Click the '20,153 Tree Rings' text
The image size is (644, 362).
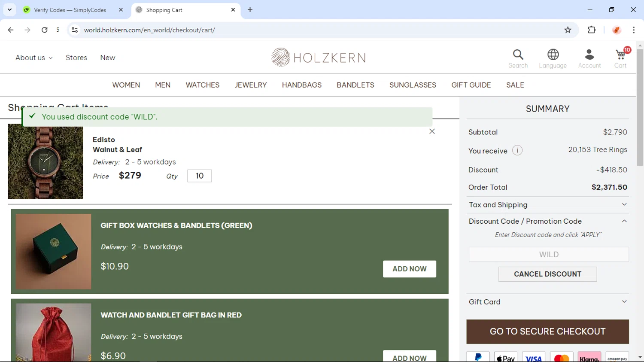tap(598, 149)
